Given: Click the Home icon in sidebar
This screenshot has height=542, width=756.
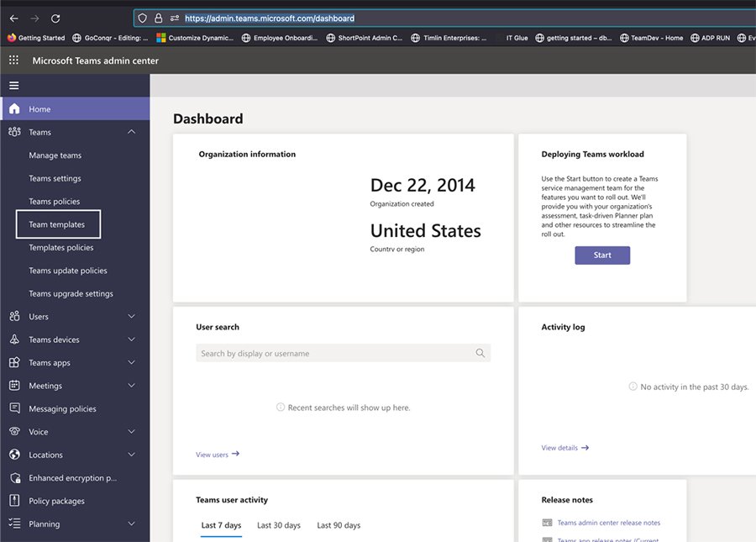Looking at the screenshot, I should (x=13, y=109).
